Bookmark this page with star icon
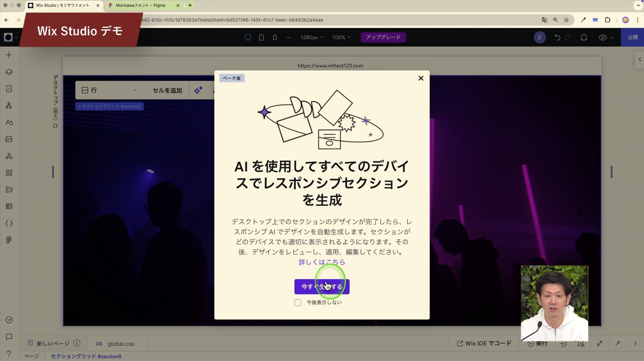 (x=566, y=20)
